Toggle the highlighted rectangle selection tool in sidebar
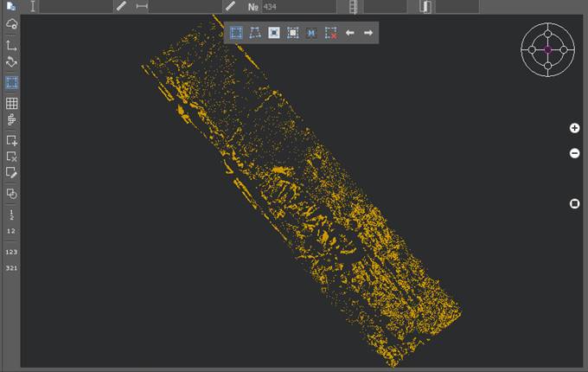588x372 pixels. [11, 82]
